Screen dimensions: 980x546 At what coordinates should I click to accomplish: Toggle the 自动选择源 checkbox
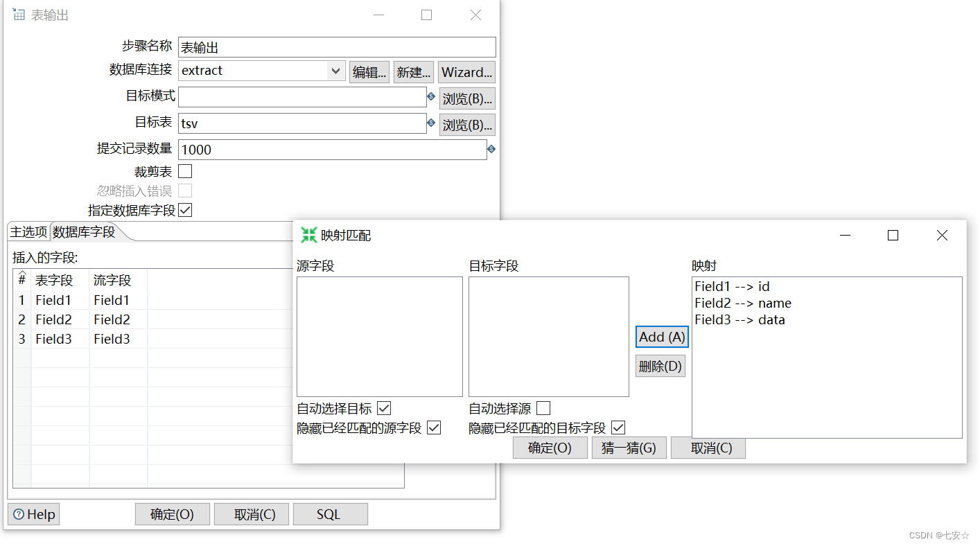543,408
